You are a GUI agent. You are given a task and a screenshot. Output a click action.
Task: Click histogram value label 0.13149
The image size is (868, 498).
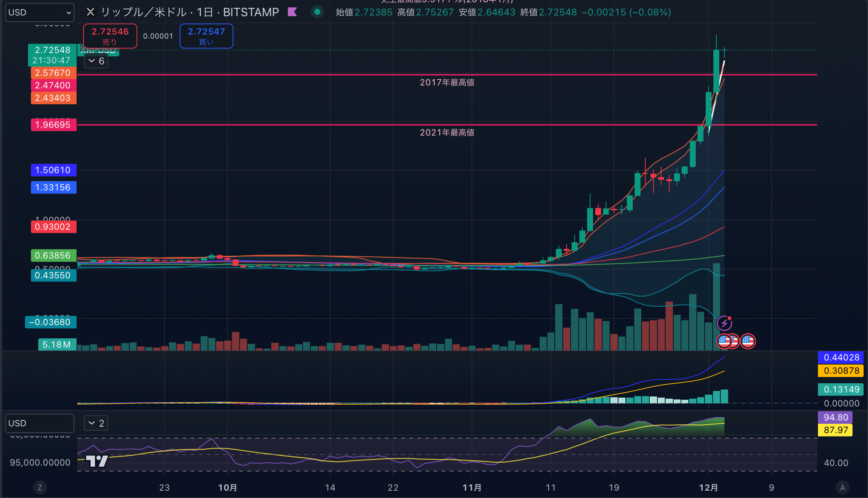pos(841,389)
